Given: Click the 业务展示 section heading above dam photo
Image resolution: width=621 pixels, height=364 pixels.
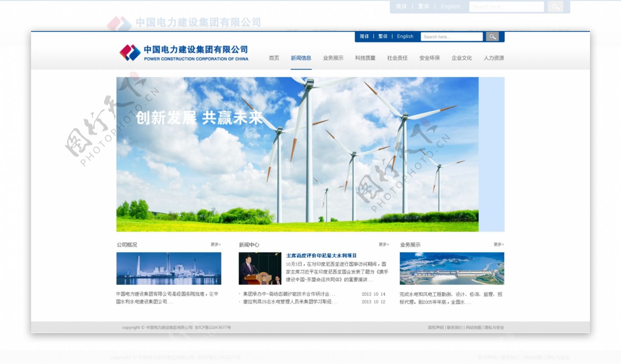Looking at the screenshot, I should coord(410,245).
